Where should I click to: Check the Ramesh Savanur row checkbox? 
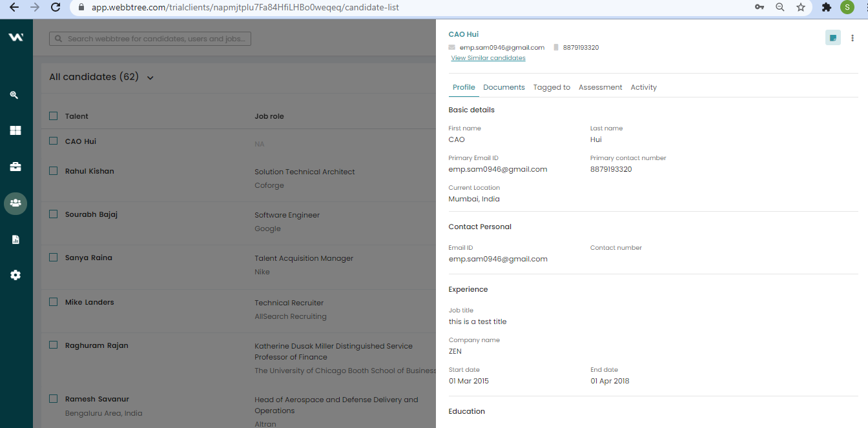[x=54, y=398]
